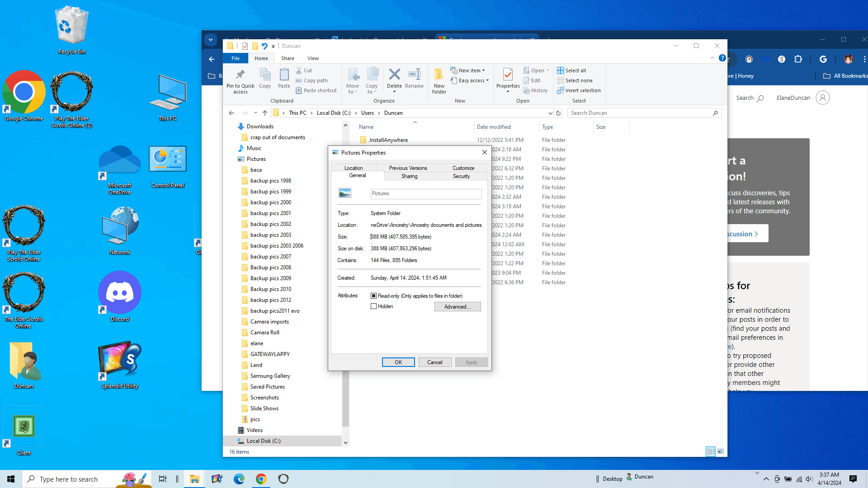This screenshot has height=488, width=868.
Task: Click the Pin to Quick access icon
Action: (x=240, y=75)
